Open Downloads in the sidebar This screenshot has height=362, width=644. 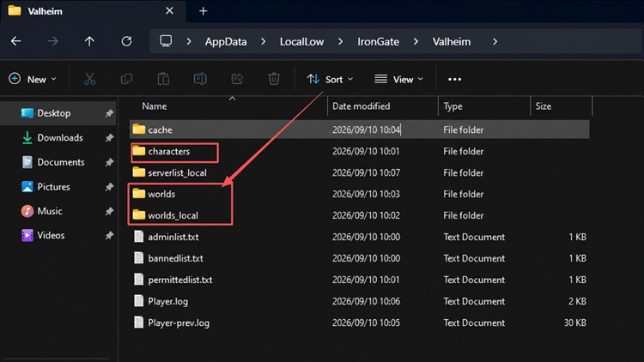click(x=59, y=137)
